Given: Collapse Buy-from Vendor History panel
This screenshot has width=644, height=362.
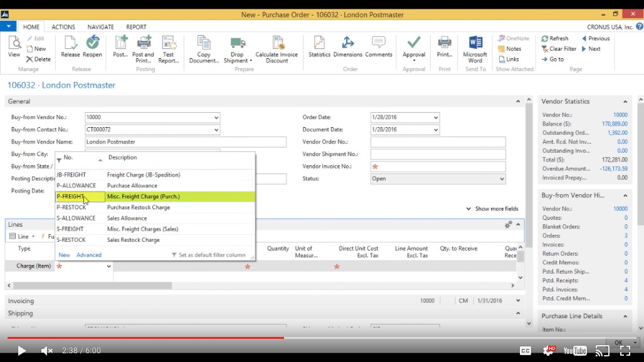Looking at the screenshot, I should [x=625, y=195].
